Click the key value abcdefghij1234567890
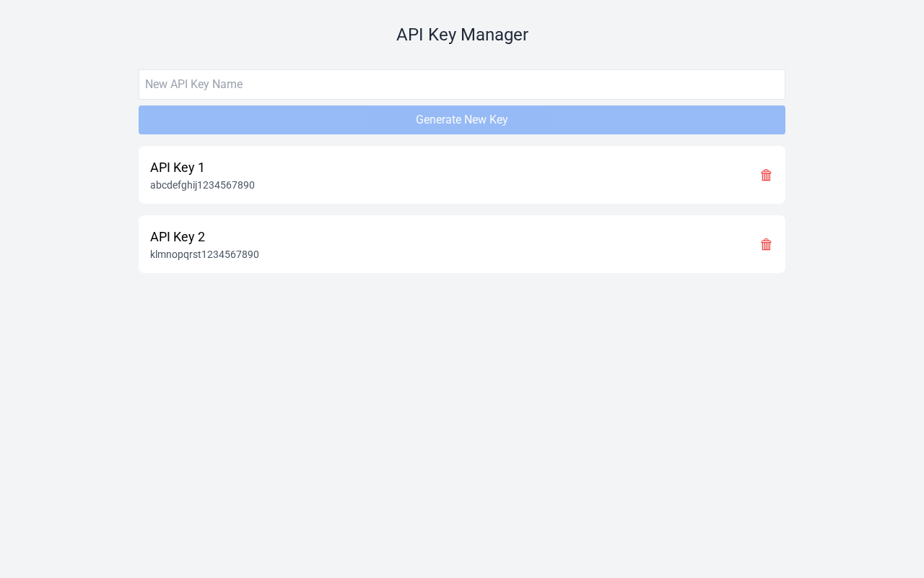The height and width of the screenshot is (578, 924). click(x=202, y=185)
